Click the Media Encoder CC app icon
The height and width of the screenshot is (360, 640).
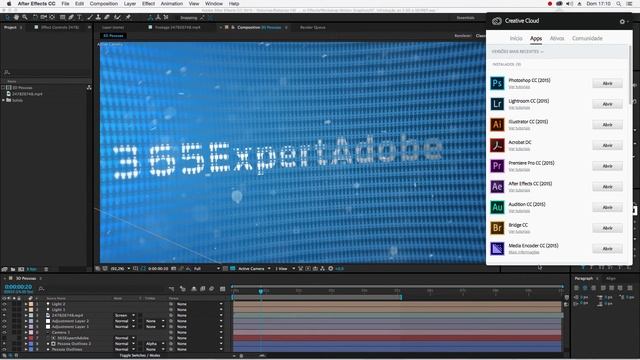(x=497, y=249)
